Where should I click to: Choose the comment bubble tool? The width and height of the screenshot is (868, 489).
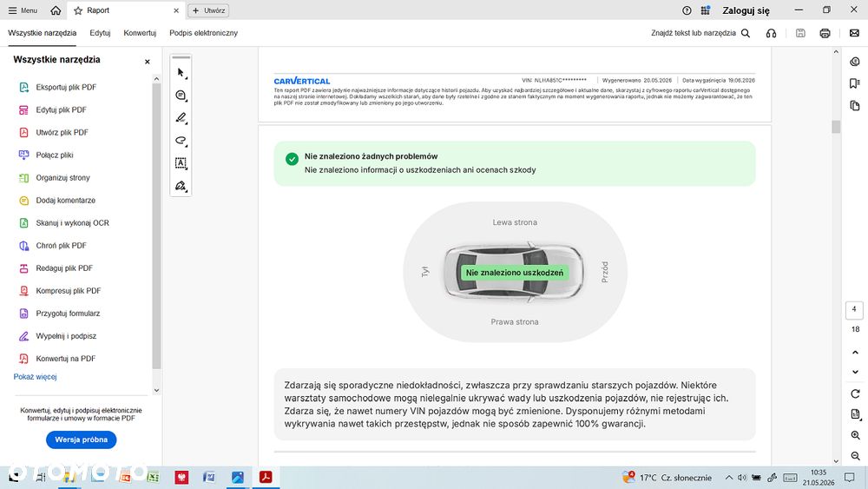coord(181,96)
